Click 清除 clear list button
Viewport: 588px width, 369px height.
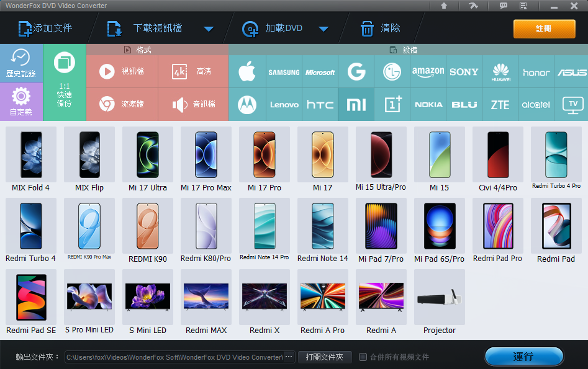(380, 29)
